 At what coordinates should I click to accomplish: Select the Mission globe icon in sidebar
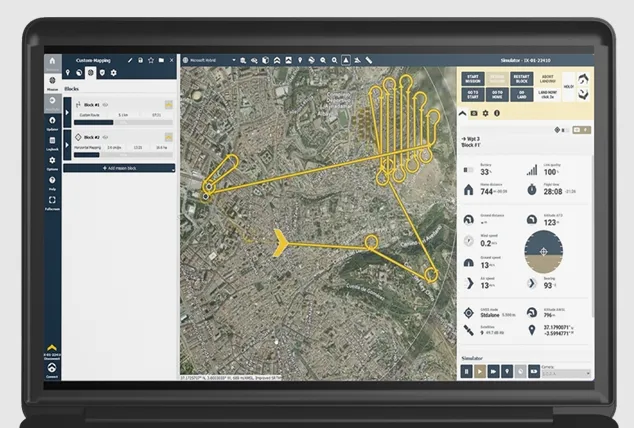coord(53,82)
